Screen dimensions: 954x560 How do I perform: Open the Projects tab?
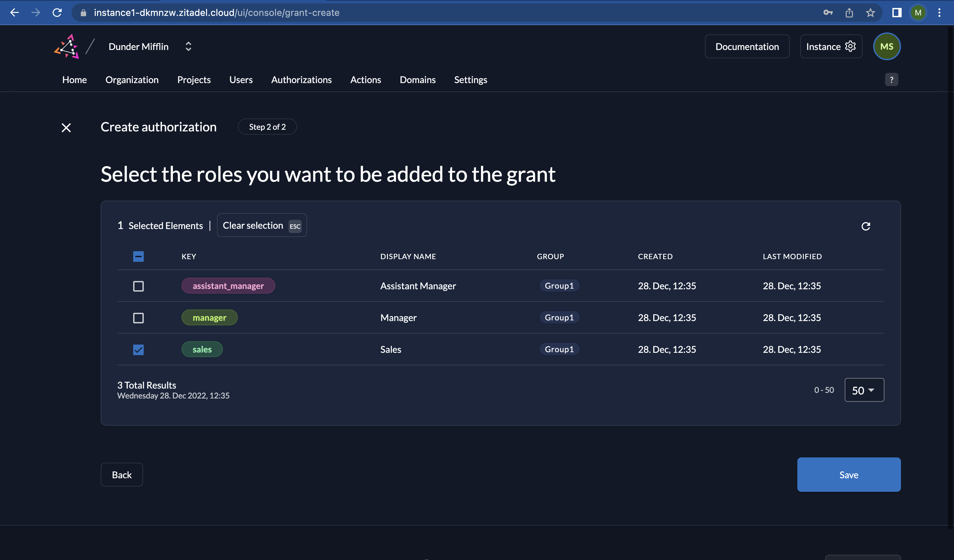(x=193, y=80)
